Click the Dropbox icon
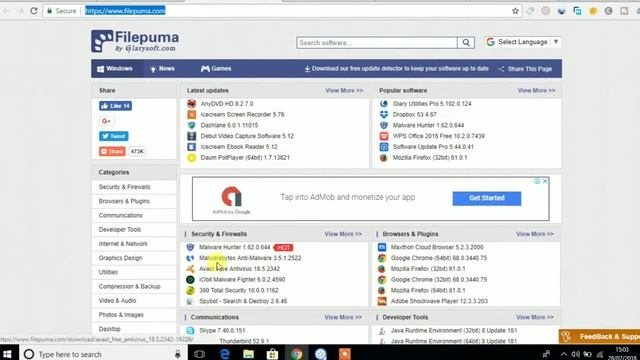Screen dimensions: 640x360 pyautogui.click(x=384, y=115)
